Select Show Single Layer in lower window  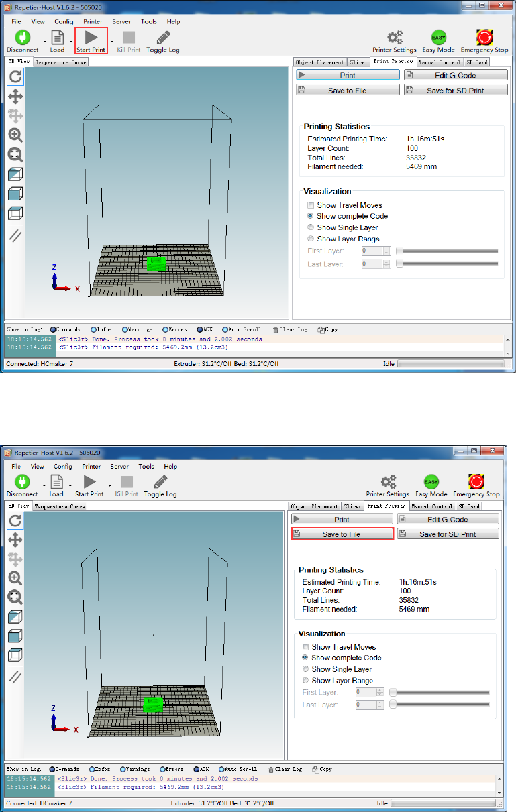click(x=305, y=669)
